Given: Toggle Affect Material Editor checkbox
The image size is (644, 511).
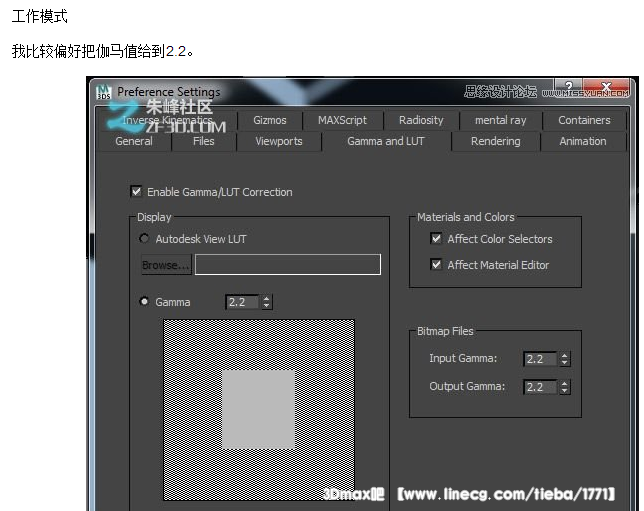Looking at the screenshot, I should coord(436,265).
